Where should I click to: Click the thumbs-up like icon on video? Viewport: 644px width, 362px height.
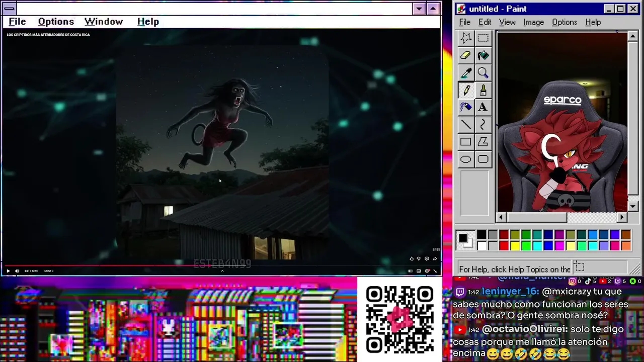(x=412, y=258)
